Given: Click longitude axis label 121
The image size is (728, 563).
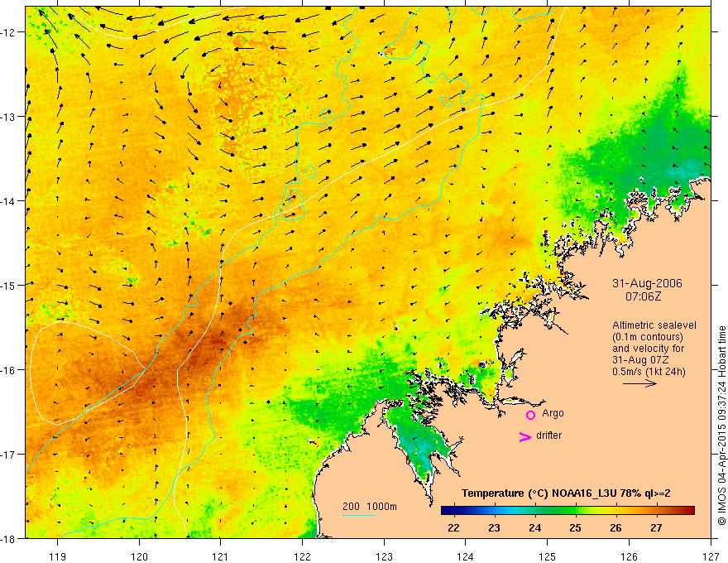Looking at the screenshot, I should tap(221, 556).
